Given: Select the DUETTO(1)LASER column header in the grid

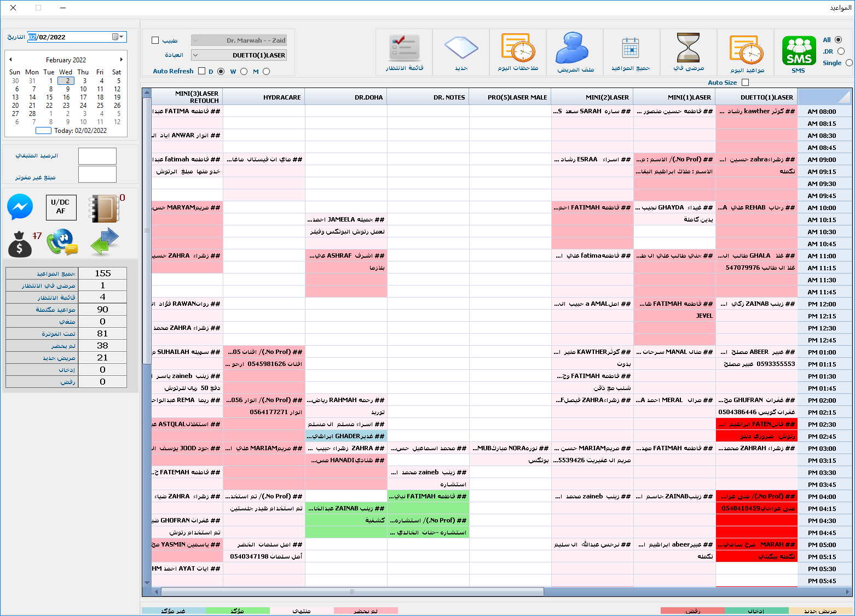Looking at the screenshot, I should (x=756, y=97).
